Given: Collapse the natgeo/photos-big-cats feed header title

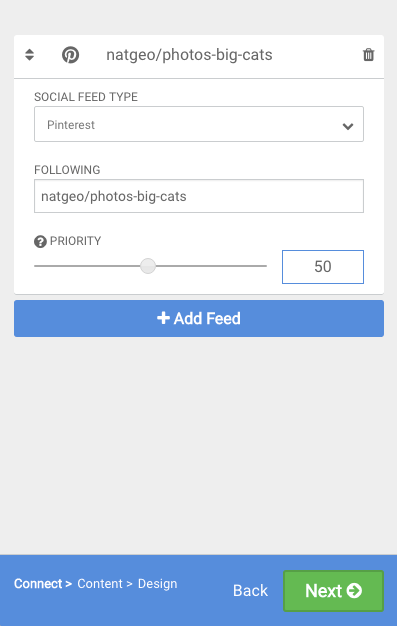Looking at the screenshot, I should point(189,55).
